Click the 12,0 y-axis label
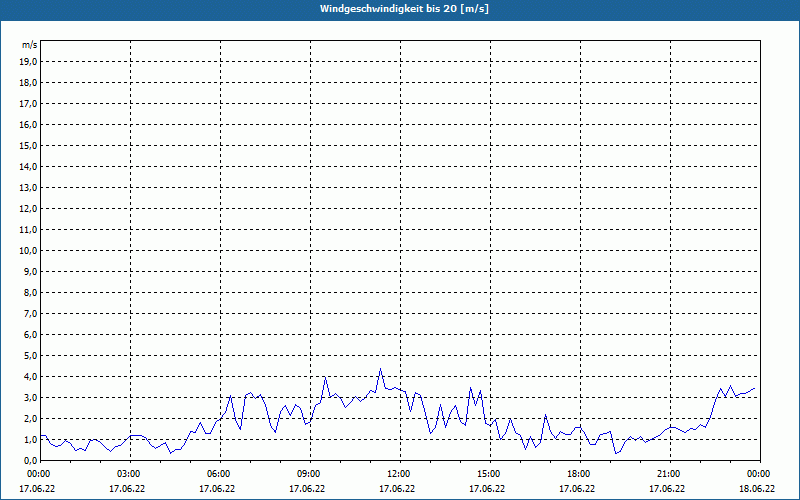Viewport: 800px width, 500px height. tap(29, 208)
